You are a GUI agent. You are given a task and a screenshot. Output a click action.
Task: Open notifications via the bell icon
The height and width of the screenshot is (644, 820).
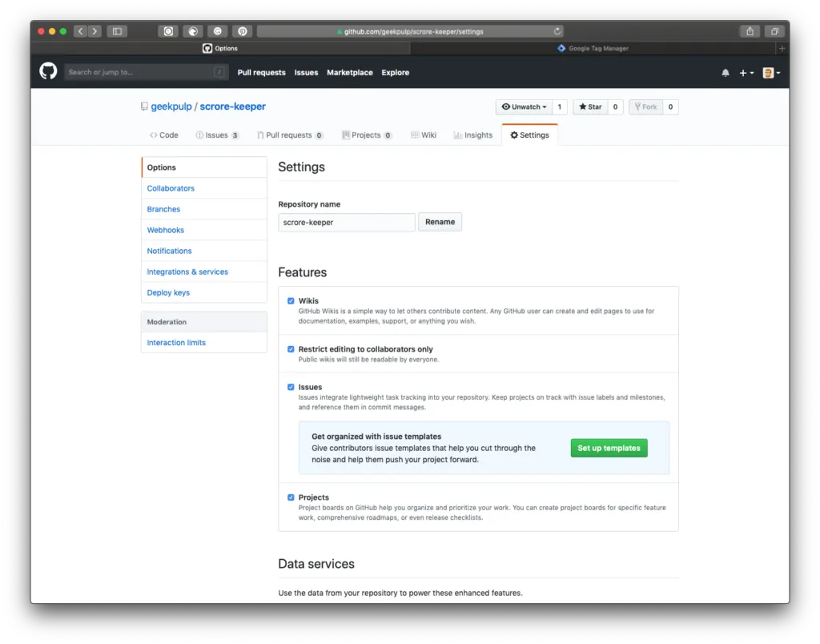pyautogui.click(x=725, y=72)
